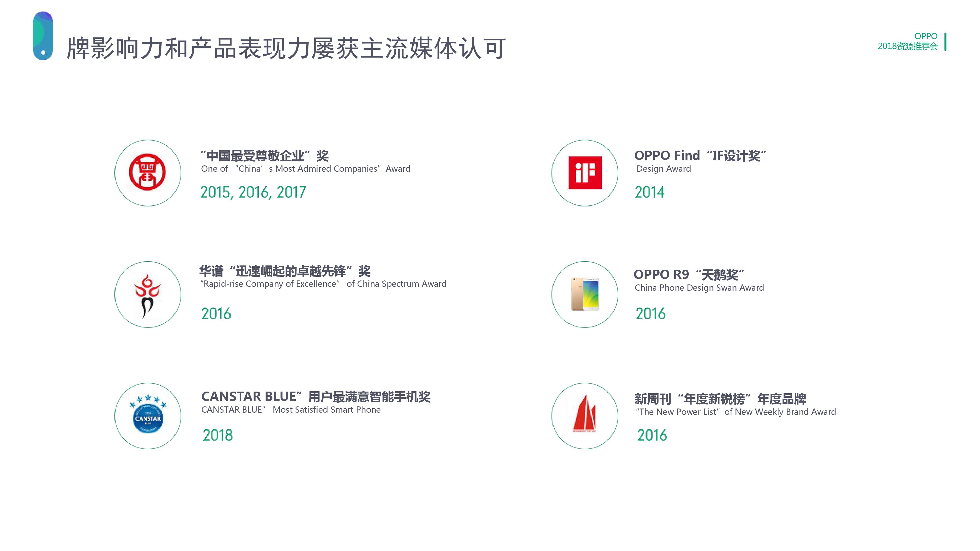Click the OPPO text in the header

[926, 36]
